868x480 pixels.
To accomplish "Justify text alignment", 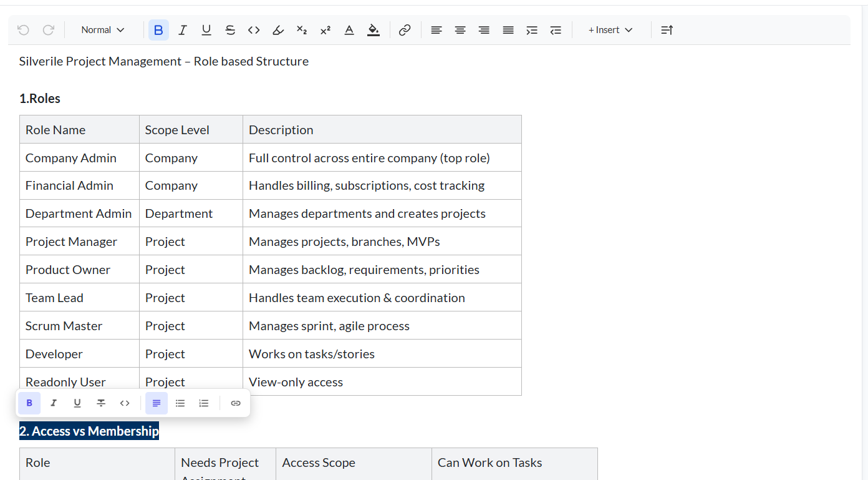I will point(508,30).
